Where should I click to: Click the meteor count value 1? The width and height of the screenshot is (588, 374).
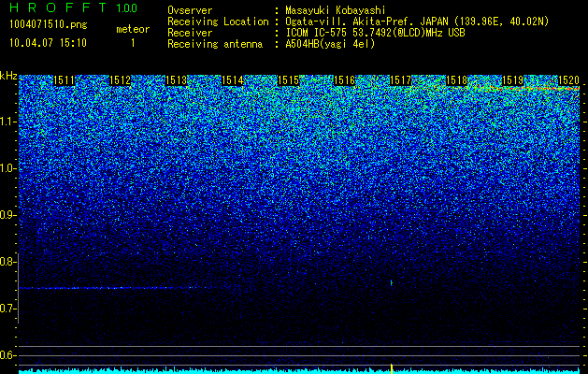(133, 43)
